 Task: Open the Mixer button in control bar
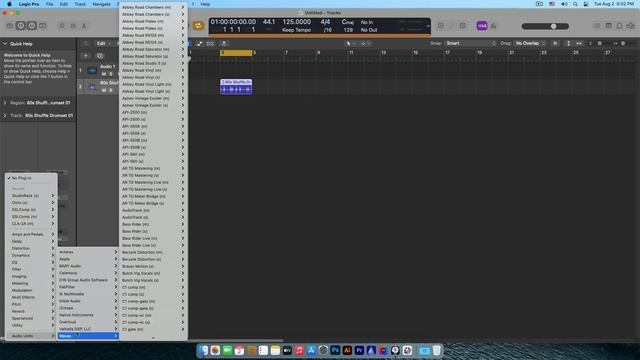pyautogui.click(x=73, y=26)
